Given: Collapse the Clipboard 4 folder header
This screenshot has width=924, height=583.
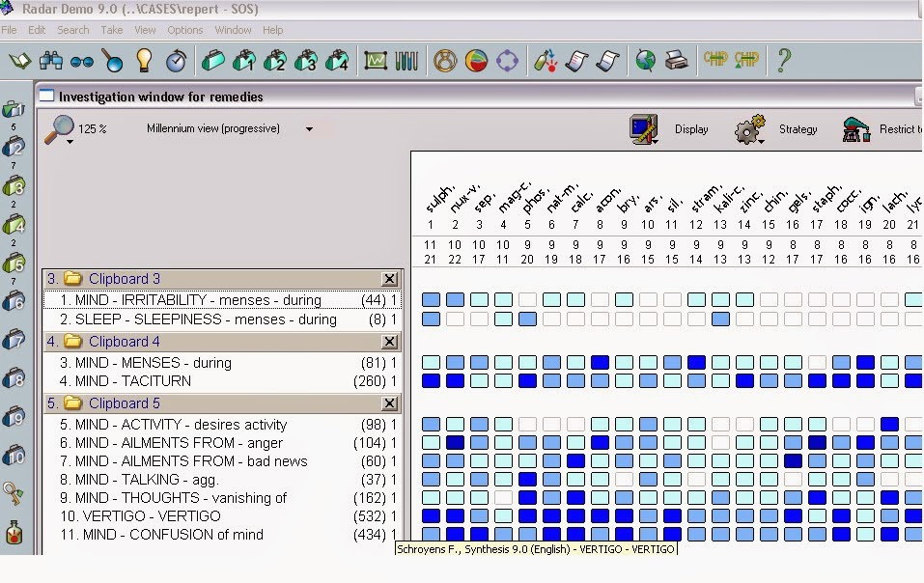Looking at the screenshot, I should point(222,342).
